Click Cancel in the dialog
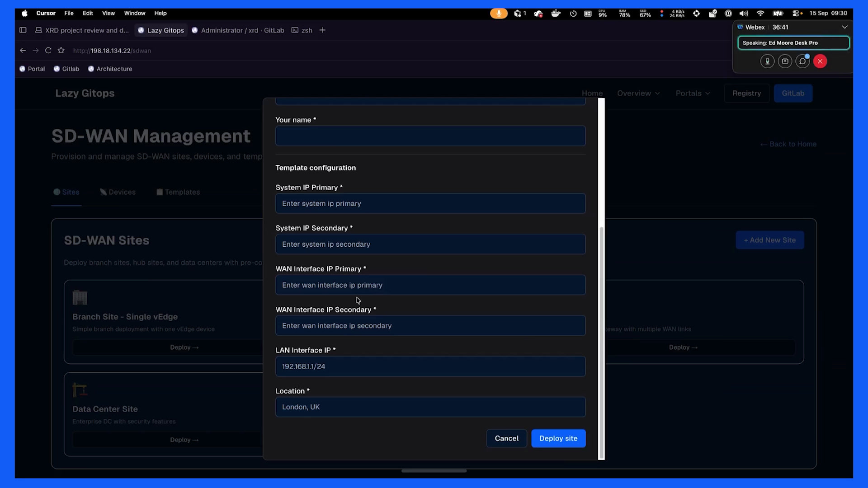The image size is (868, 488). pos(506,438)
